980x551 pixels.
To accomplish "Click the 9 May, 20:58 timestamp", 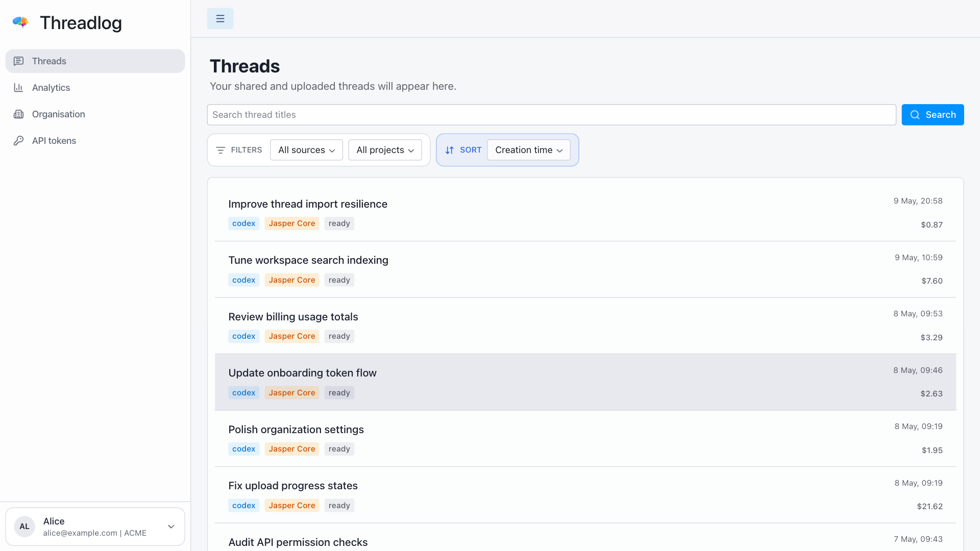I will (x=918, y=201).
